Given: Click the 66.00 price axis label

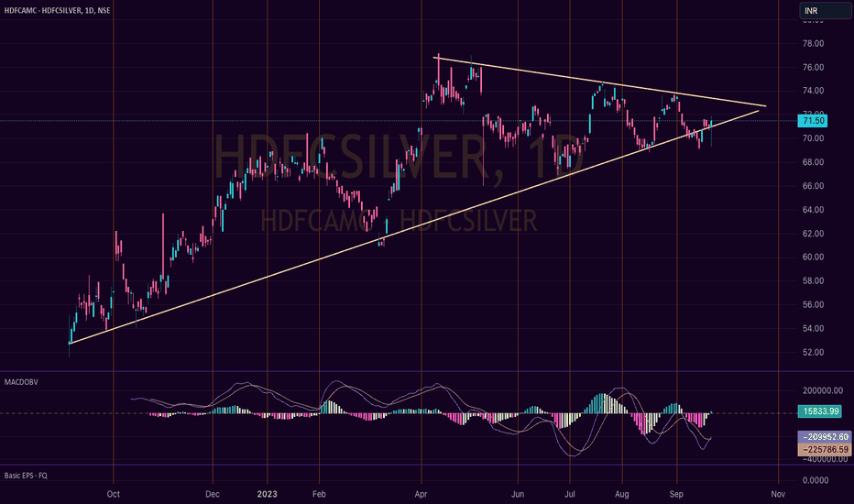Looking at the screenshot, I should pyautogui.click(x=813, y=186).
